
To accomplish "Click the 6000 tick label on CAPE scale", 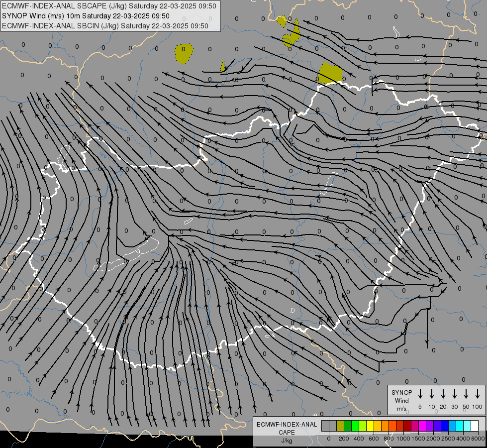I will 478,439.
